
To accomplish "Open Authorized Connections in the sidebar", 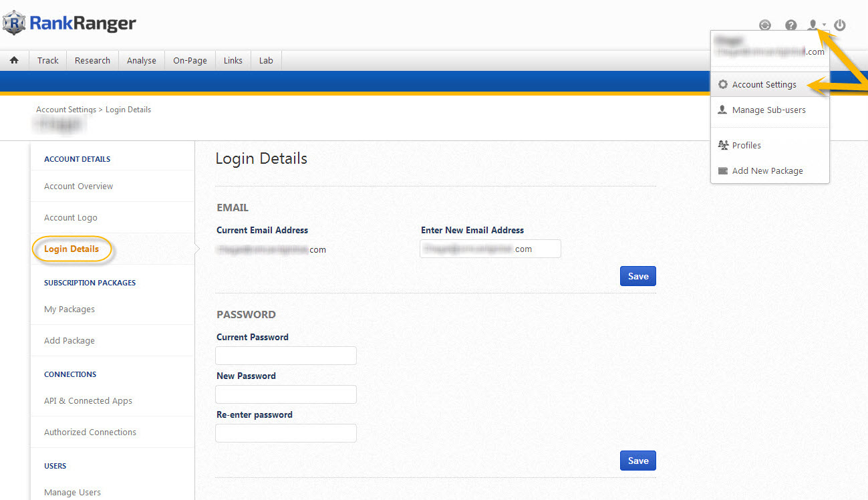I will 90,432.
